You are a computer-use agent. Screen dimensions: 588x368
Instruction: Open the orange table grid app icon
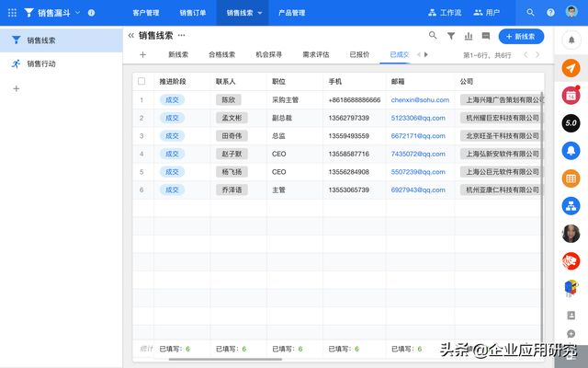point(571,178)
